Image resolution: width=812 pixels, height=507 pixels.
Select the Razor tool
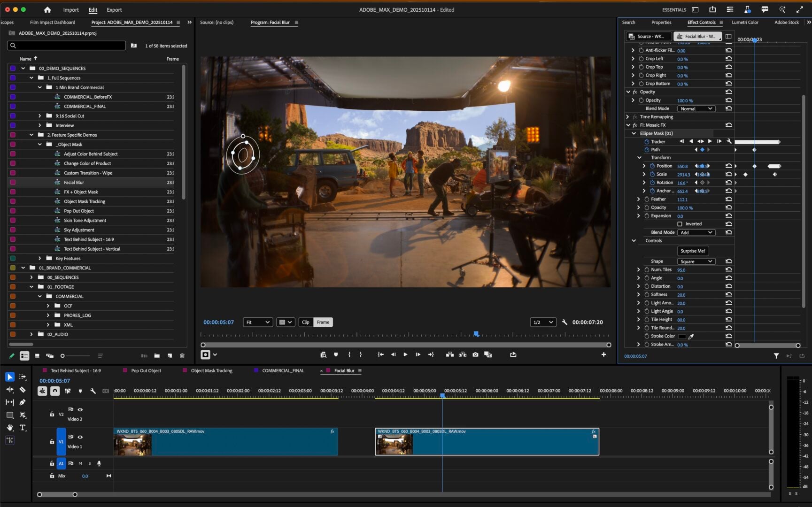(23, 390)
